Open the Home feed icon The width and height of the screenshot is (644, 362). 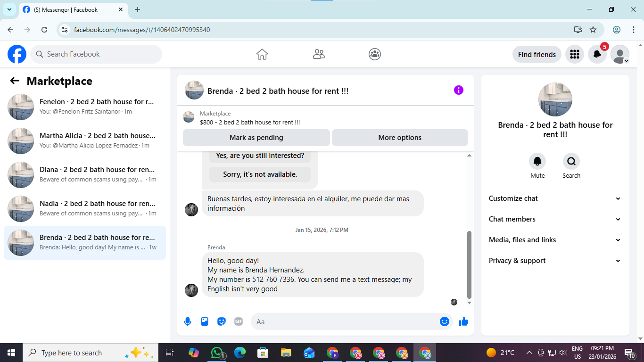click(x=262, y=54)
